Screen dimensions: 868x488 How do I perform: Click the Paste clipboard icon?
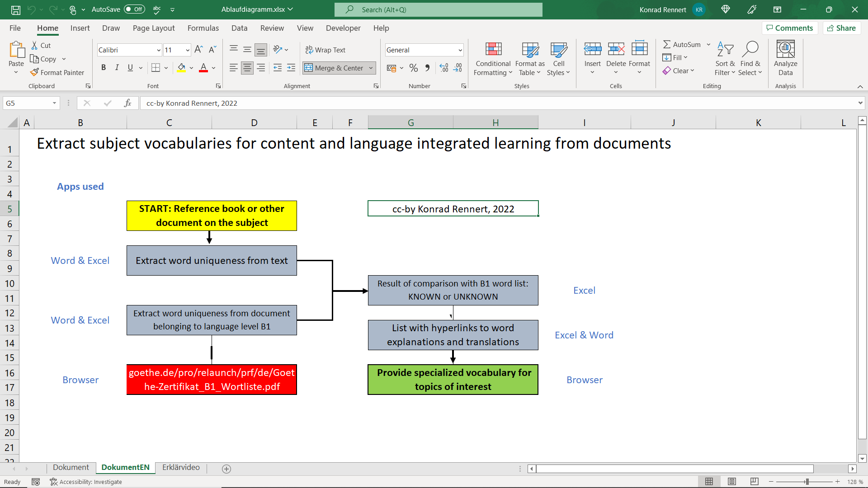point(16,50)
